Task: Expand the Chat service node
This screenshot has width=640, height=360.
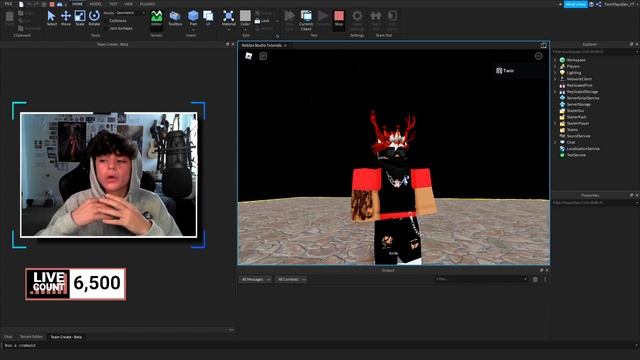Action: pos(555,142)
